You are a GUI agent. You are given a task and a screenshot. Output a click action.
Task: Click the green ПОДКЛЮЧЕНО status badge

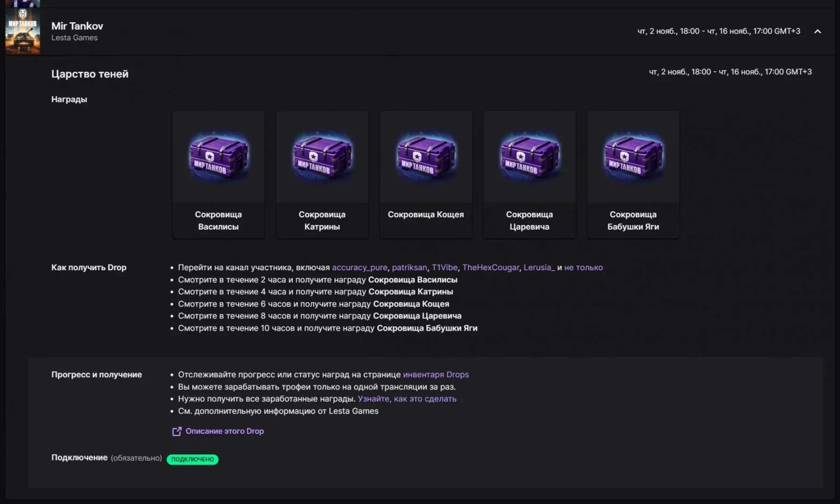click(x=192, y=459)
